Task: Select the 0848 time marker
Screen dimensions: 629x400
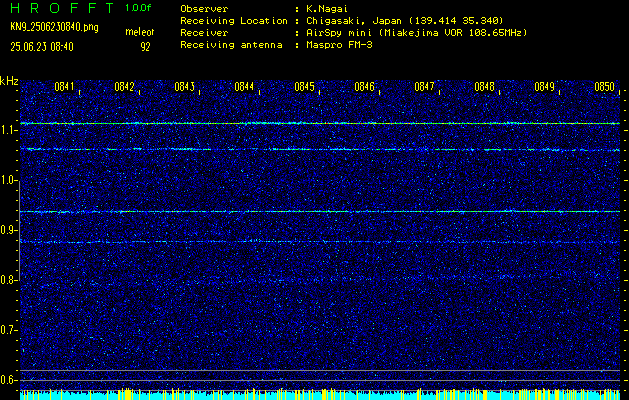Action: coord(485,87)
